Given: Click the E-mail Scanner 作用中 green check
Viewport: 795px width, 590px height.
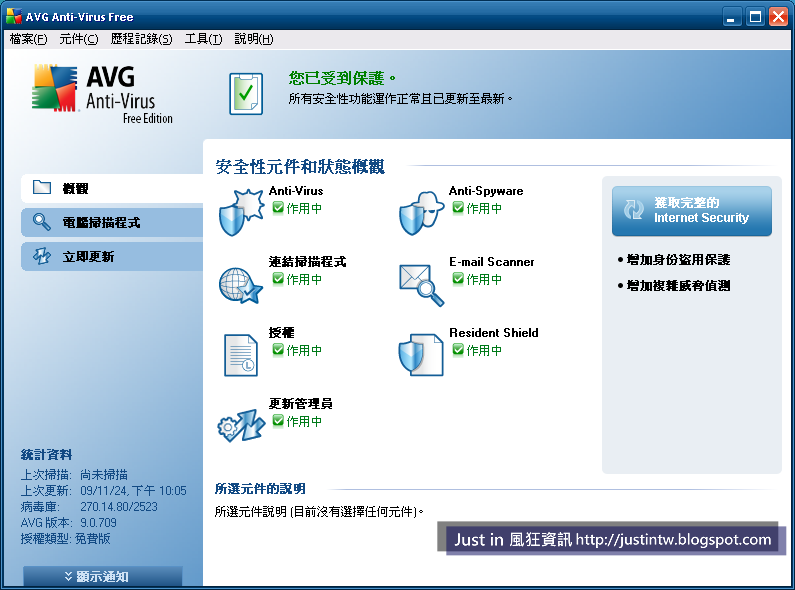Looking at the screenshot, I should (458, 278).
